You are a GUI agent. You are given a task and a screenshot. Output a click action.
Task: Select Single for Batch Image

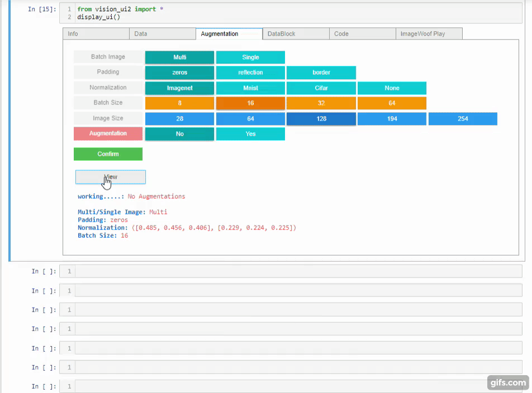coord(250,57)
